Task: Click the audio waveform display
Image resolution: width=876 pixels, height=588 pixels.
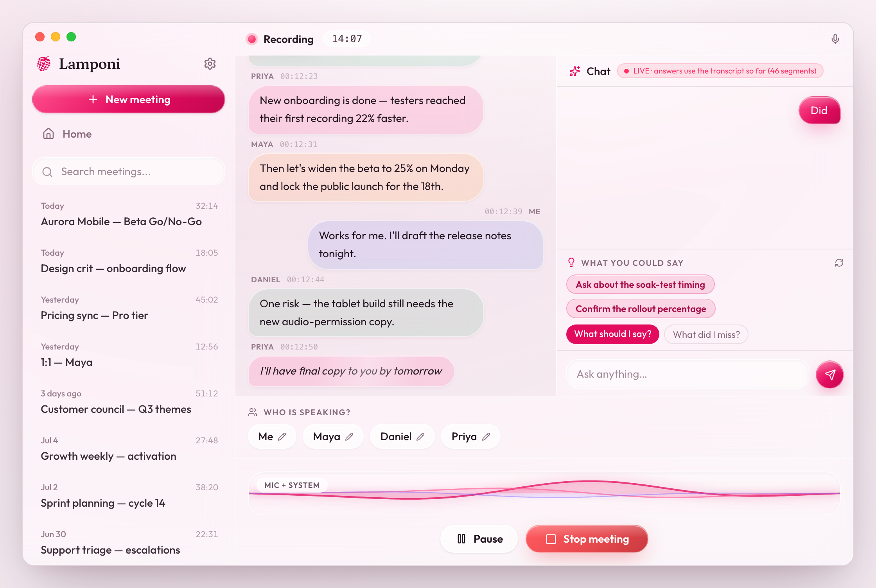Action: (544, 493)
